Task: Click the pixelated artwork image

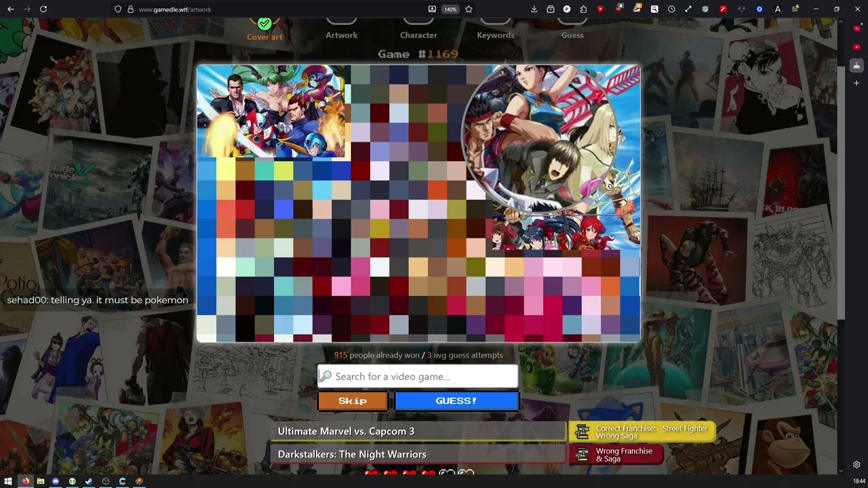Action: click(x=418, y=203)
